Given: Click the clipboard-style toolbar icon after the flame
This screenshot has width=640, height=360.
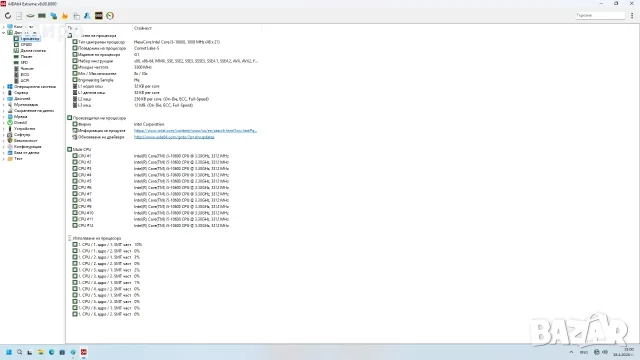Looking at the screenshot, I should (76, 16).
